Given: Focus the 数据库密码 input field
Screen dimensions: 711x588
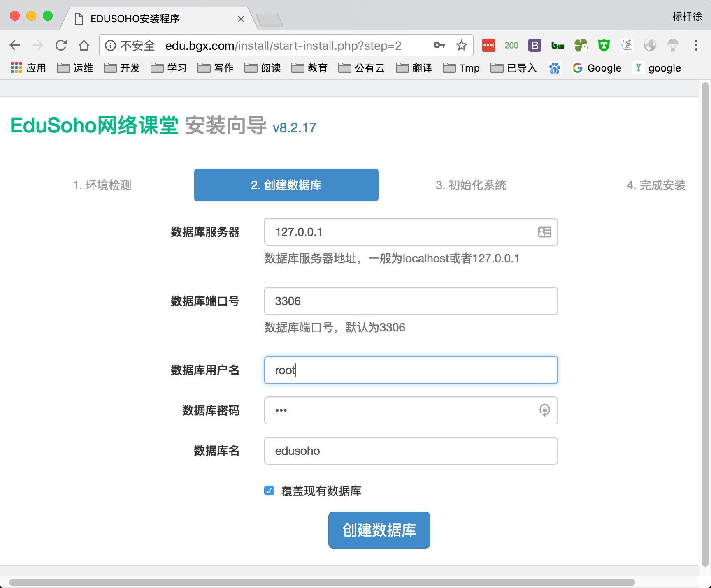Looking at the screenshot, I should coord(411,410).
